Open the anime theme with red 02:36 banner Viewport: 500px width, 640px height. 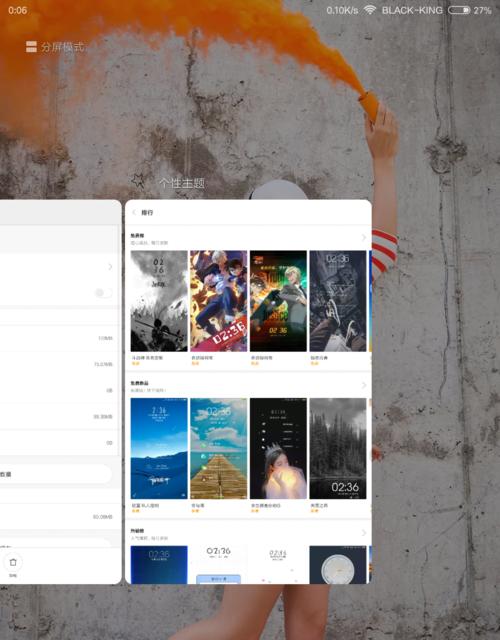pyautogui.click(x=219, y=301)
